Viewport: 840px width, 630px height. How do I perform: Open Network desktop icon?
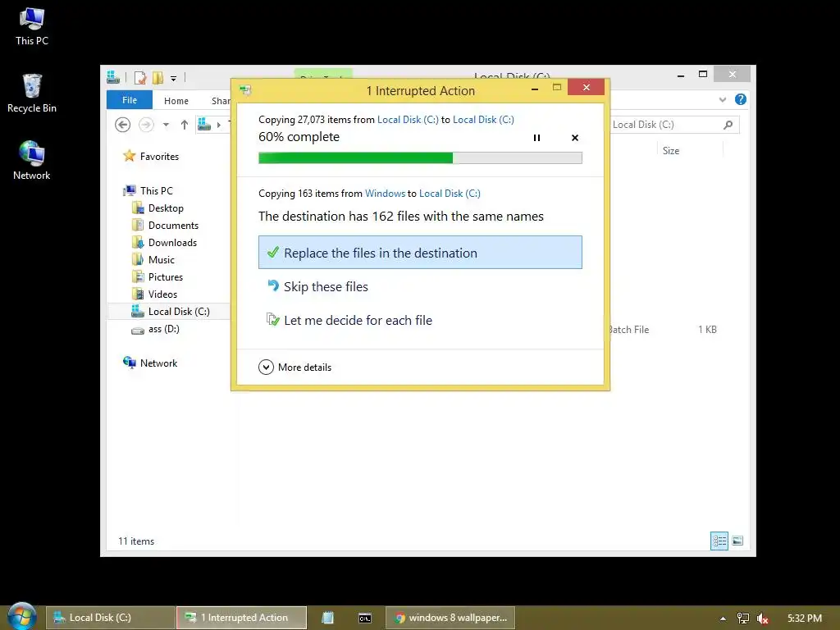click(32, 160)
